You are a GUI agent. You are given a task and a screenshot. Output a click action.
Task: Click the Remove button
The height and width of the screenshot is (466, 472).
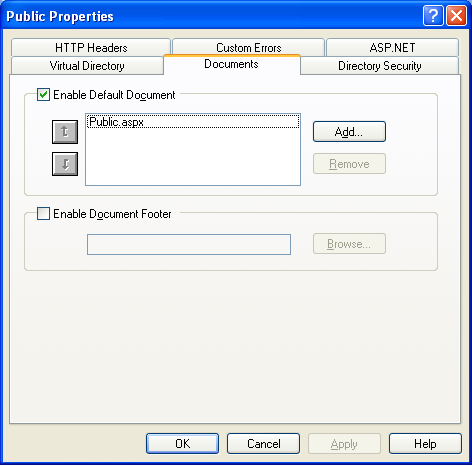click(x=349, y=164)
